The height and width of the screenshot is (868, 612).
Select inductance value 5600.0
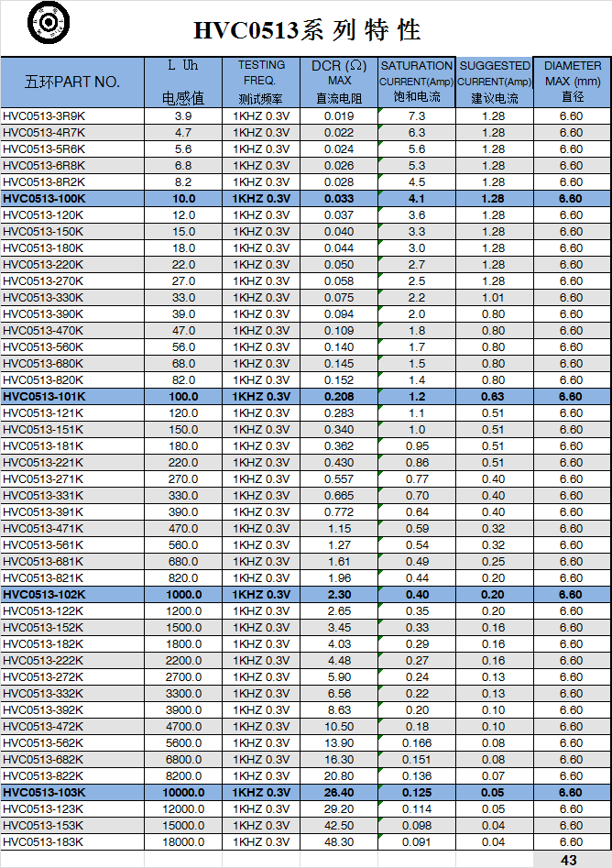tap(183, 743)
